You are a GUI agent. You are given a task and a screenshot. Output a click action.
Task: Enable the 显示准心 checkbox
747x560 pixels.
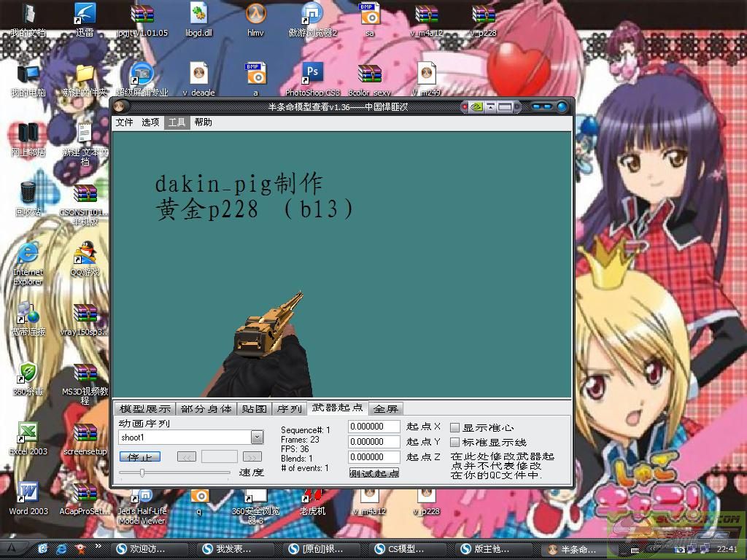(455, 427)
